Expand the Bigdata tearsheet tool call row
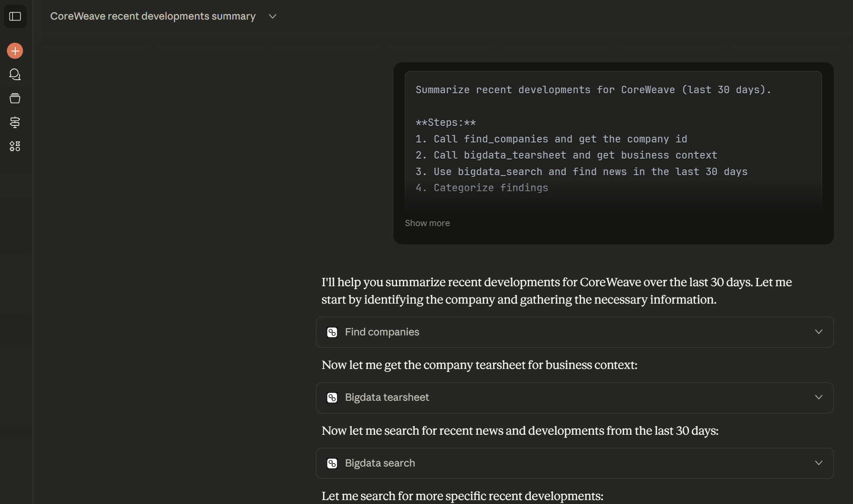 click(x=574, y=398)
